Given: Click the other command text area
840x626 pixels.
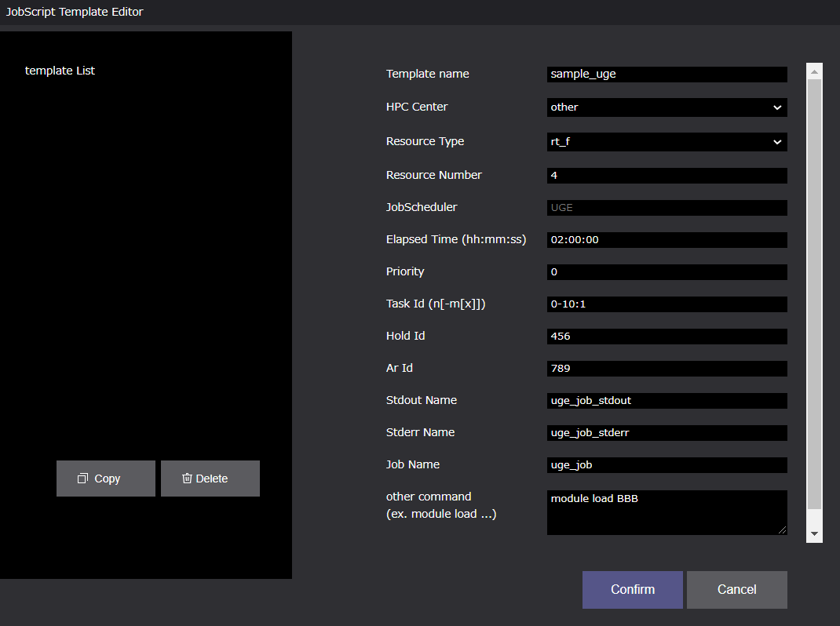Looking at the screenshot, I should pyautogui.click(x=667, y=512).
